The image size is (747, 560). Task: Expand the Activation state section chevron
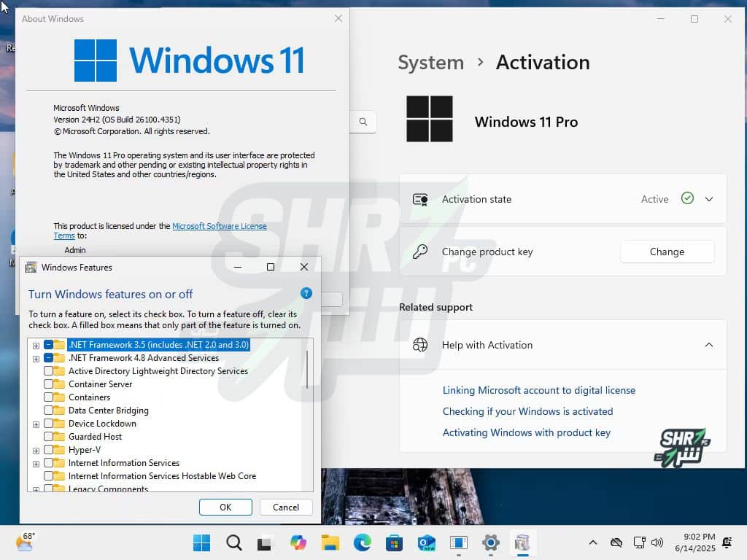[x=709, y=199]
